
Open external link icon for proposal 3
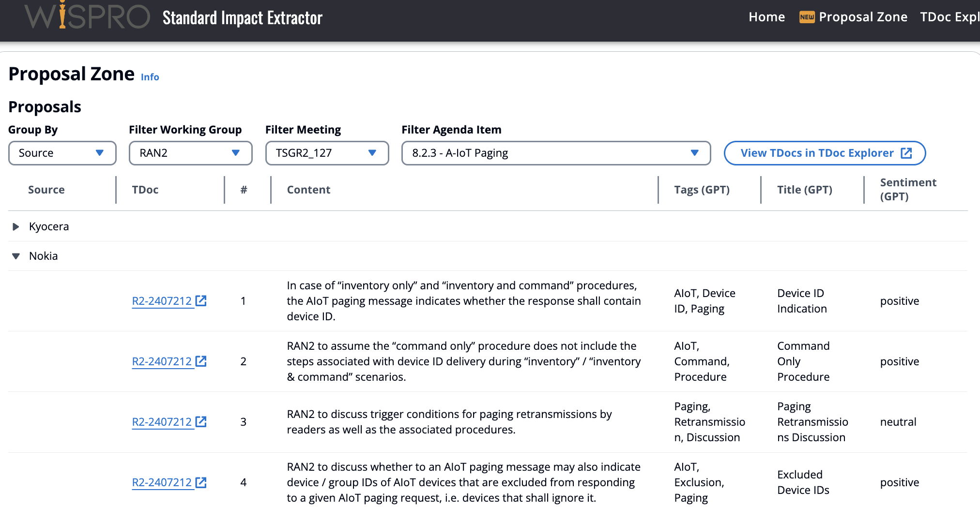tap(201, 422)
